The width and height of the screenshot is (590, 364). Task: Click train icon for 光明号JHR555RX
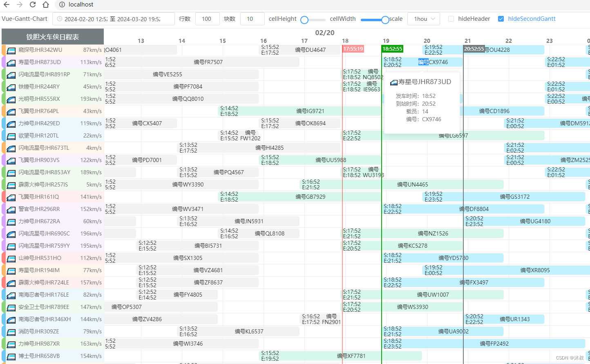coord(11,99)
